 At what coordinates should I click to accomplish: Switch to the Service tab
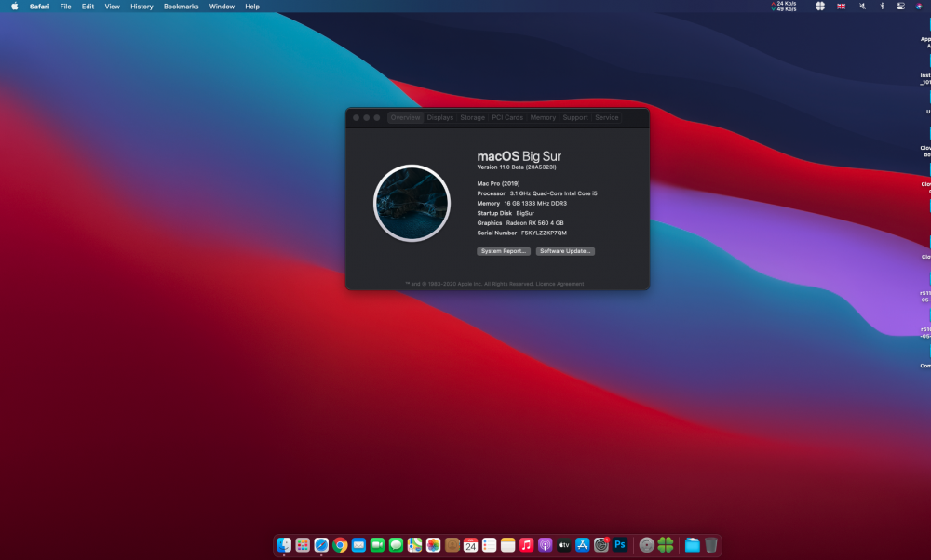pos(607,117)
